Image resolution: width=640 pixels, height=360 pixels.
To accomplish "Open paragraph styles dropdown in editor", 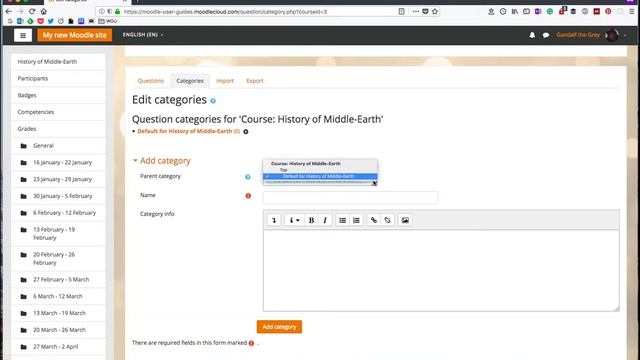I will click(294, 220).
